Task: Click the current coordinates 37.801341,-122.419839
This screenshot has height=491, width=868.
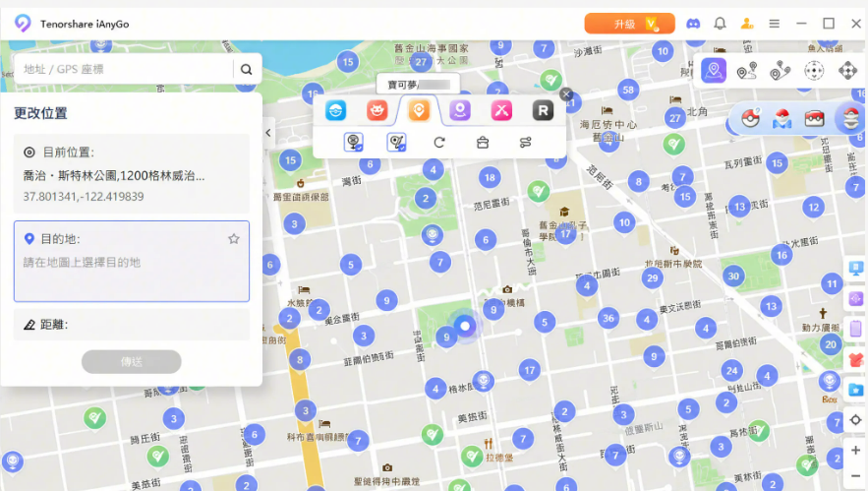Action: click(83, 197)
